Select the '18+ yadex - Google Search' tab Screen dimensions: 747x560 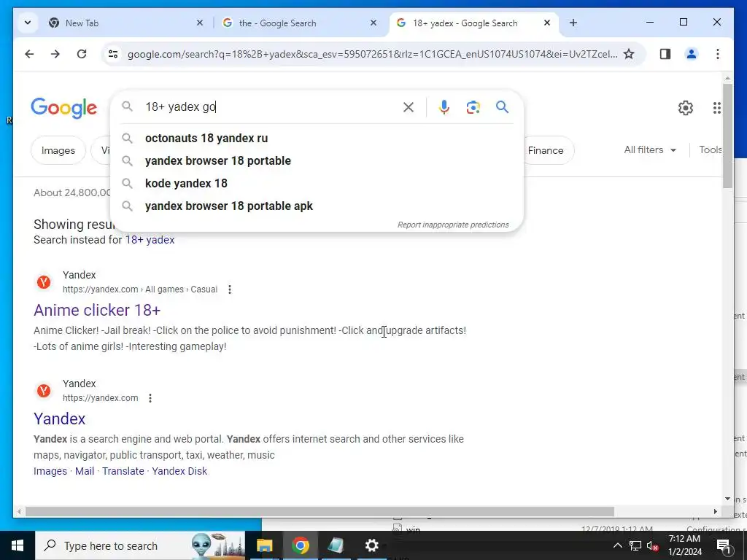[474, 23]
